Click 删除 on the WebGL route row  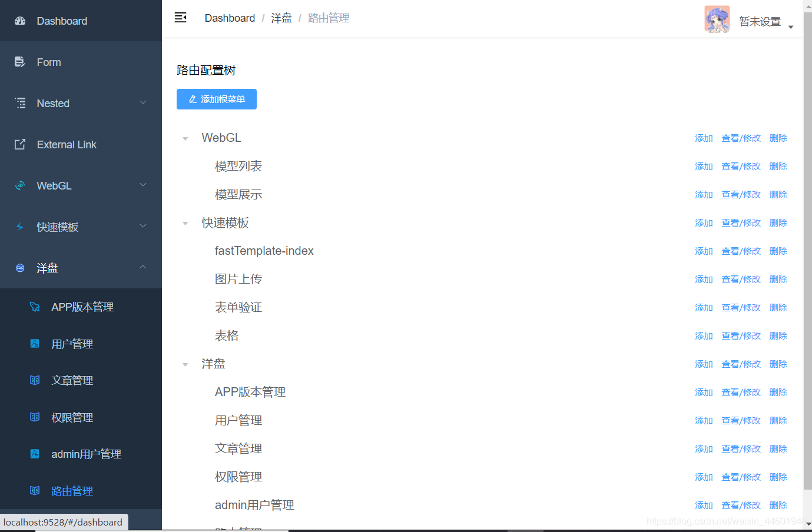pos(778,138)
